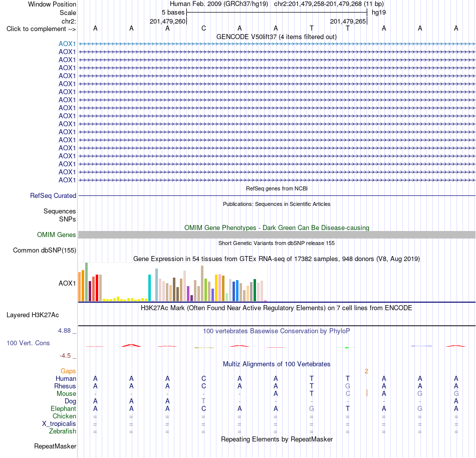The image size is (476, 458).
Task: Open the Multiz Alignments of 100 Vertebrates title
Action: pyautogui.click(x=277, y=364)
